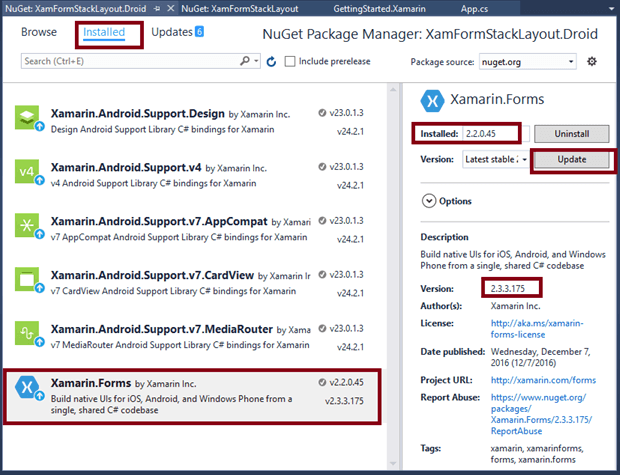Click installed checkmark on v7.CardView row
This screenshot has width=620, height=475.
(x=322, y=274)
